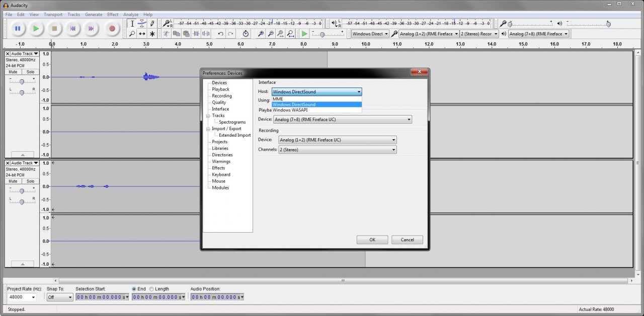Screen dimensions: 644x316
Task: Select the Length radio button
Action: point(151,289)
